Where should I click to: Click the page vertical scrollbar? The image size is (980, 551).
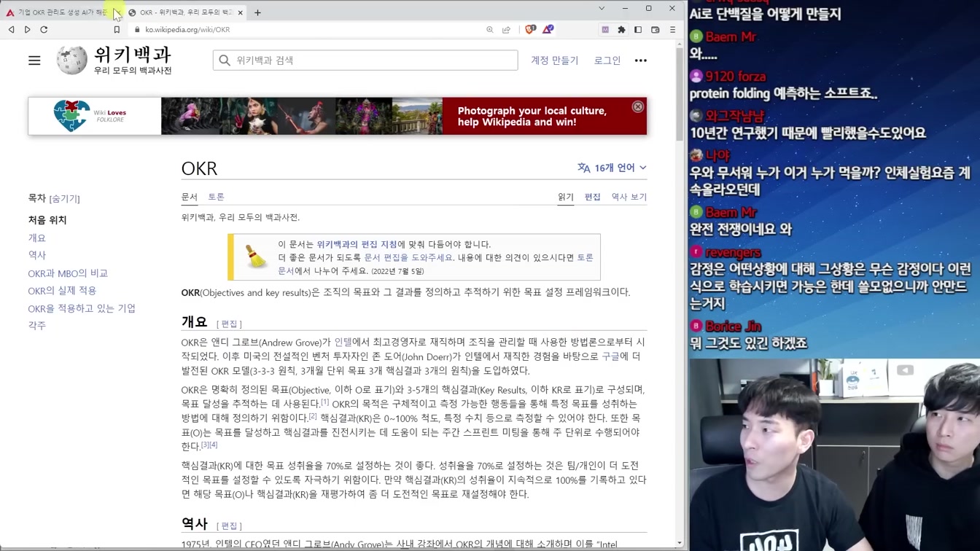click(x=680, y=95)
